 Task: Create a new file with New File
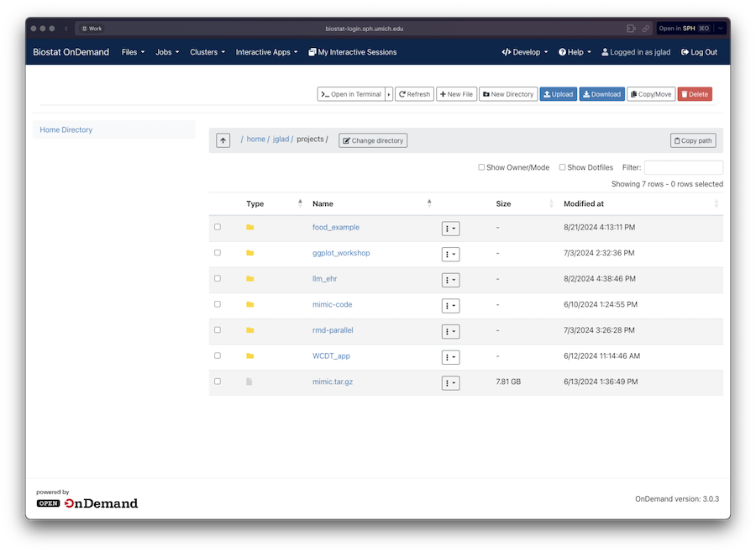(x=456, y=93)
